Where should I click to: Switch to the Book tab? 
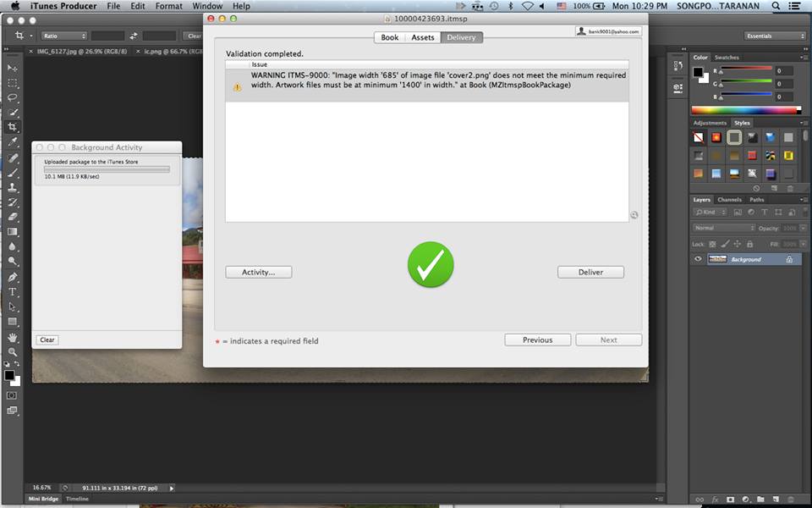coord(389,37)
